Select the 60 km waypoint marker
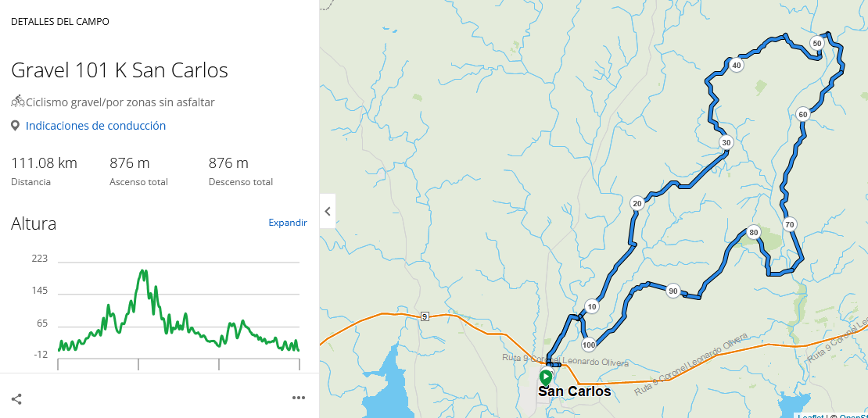This screenshot has width=868, height=418. point(803,114)
